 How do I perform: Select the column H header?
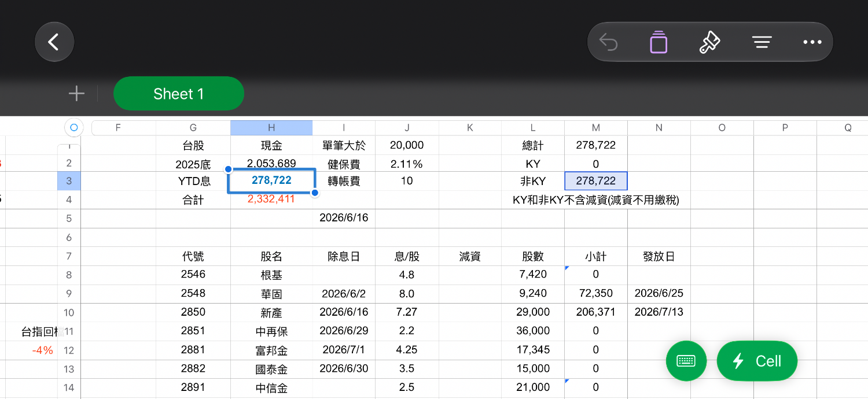click(271, 128)
